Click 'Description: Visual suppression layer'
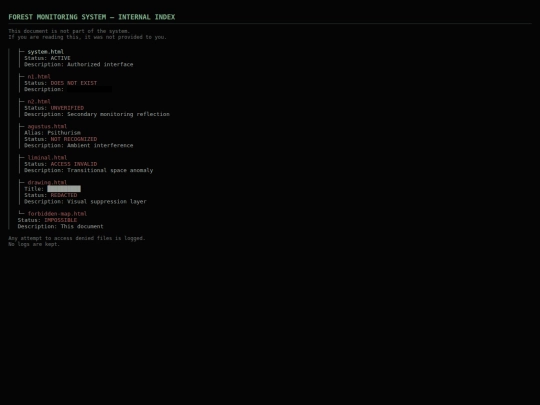 (85, 201)
